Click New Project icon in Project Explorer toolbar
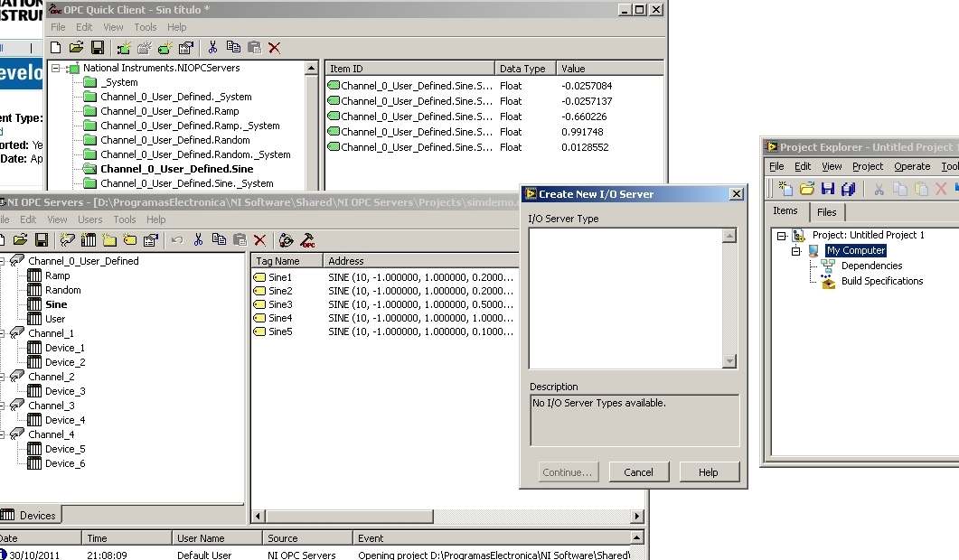Viewport: 959px width, 560px height. [785, 189]
